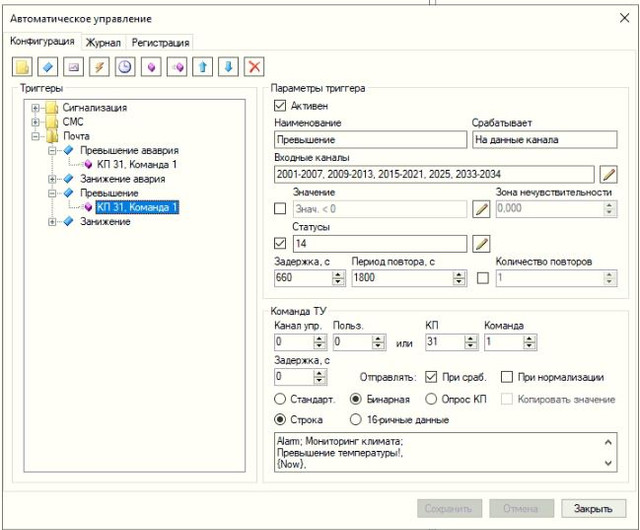The image size is (640, 530).
Task: Click the purple command toolbar icon
Action: click(151, 67)
